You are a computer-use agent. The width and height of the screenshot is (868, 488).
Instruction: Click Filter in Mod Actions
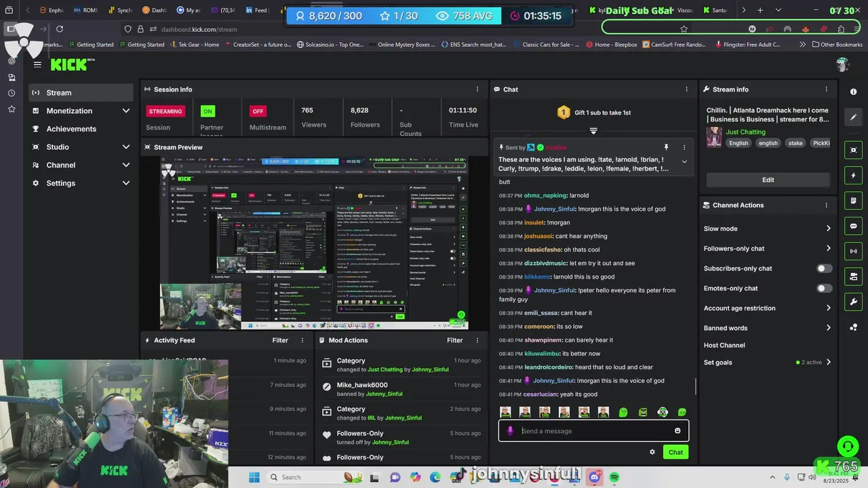click(454, 340)
